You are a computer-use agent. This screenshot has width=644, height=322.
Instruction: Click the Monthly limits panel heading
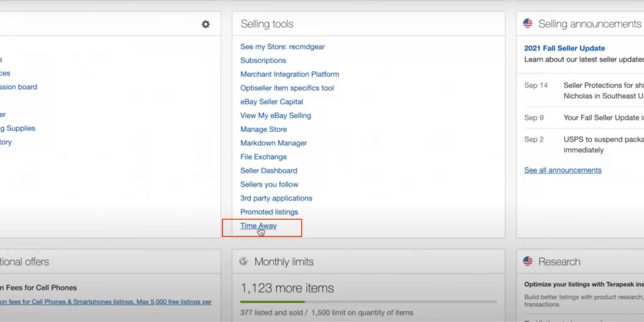pyautogui.click(x=284, y=262)
